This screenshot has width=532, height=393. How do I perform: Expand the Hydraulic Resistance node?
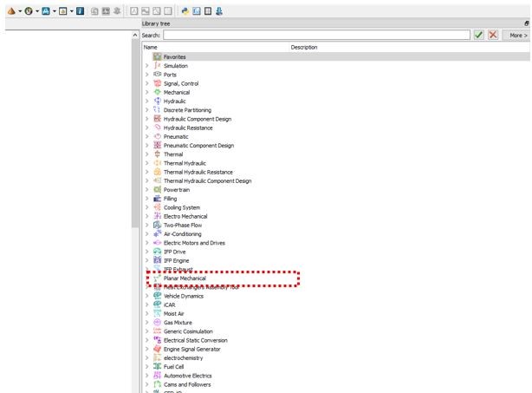tap(147, 128)
